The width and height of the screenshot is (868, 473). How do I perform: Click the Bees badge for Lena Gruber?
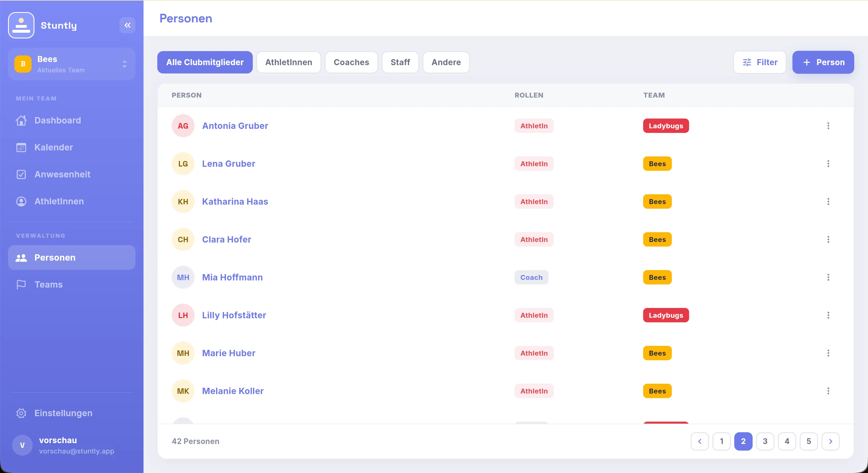(x=657, y=164)
